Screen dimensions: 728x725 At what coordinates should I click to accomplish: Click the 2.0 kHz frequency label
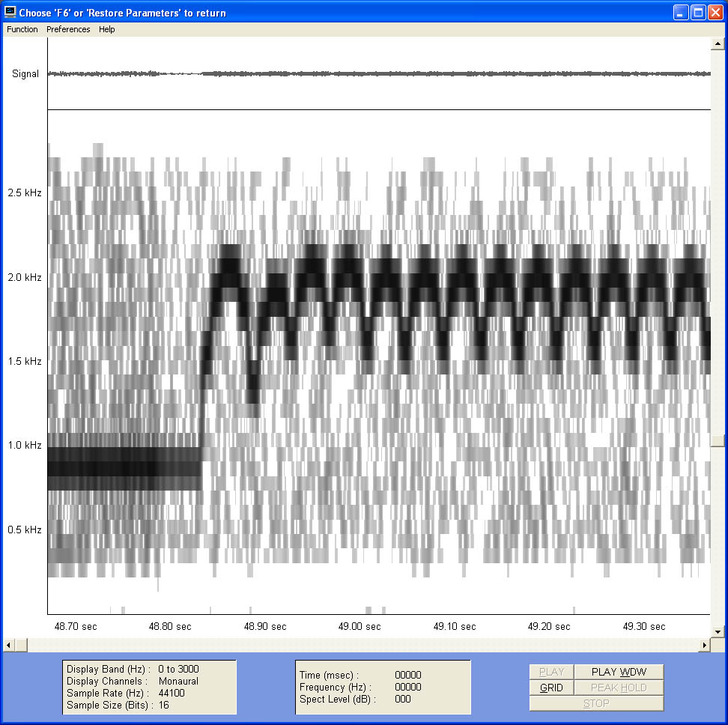tap(25, 277)
